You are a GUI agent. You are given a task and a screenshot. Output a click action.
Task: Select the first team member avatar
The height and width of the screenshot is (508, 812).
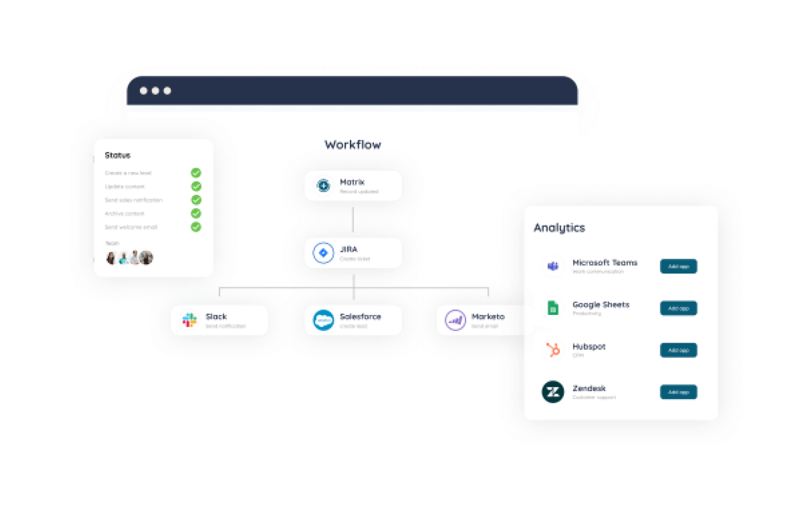point(112,258)
